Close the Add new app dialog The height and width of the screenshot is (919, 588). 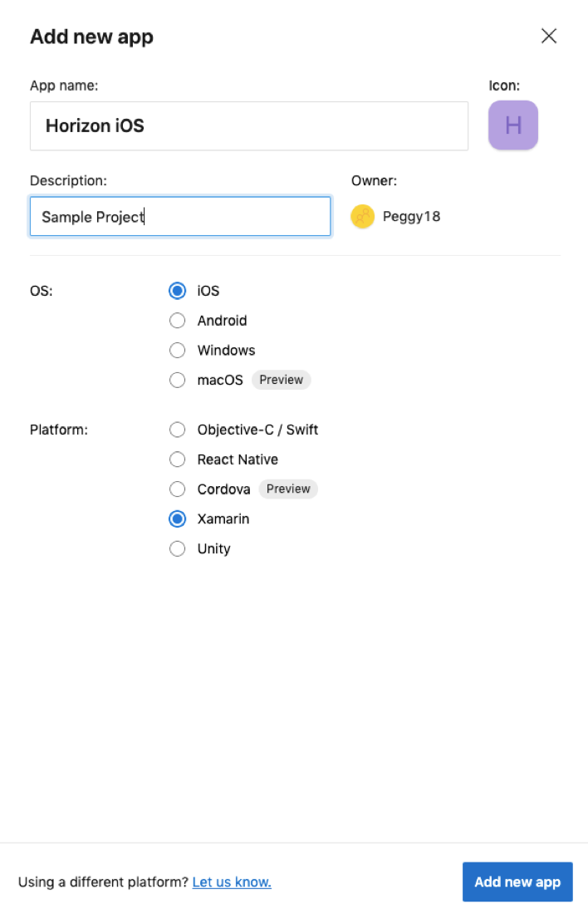(549, 37)
